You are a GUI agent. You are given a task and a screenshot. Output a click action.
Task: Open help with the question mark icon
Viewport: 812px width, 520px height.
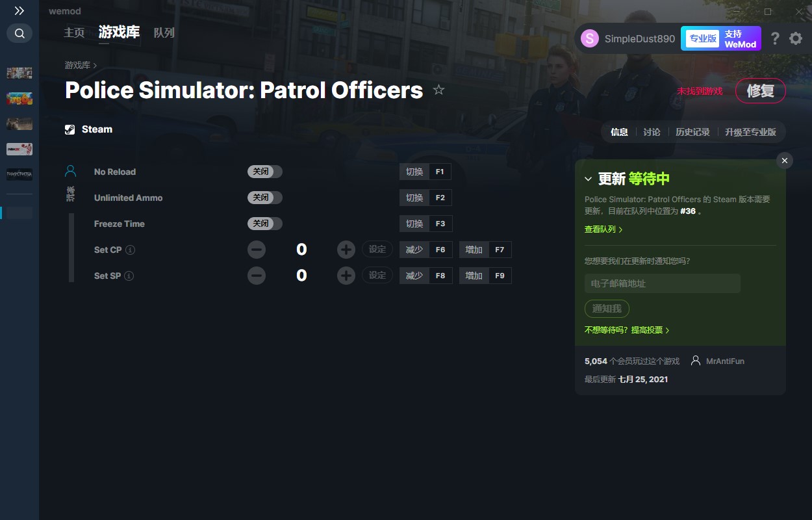coord(775,38)
